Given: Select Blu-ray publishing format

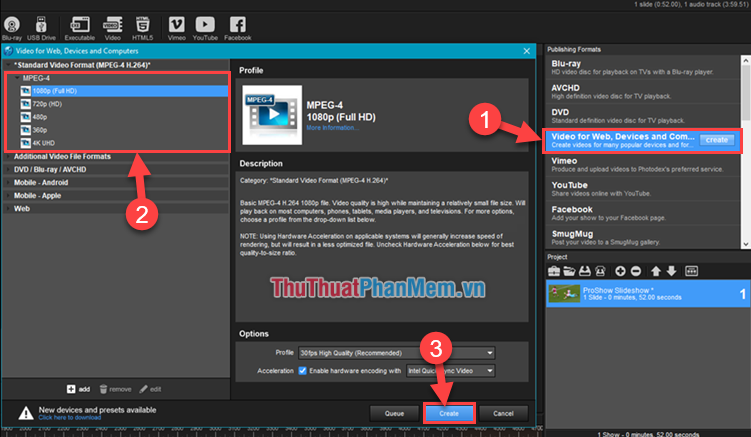Looking at the screenshot, I should point(643,67).
